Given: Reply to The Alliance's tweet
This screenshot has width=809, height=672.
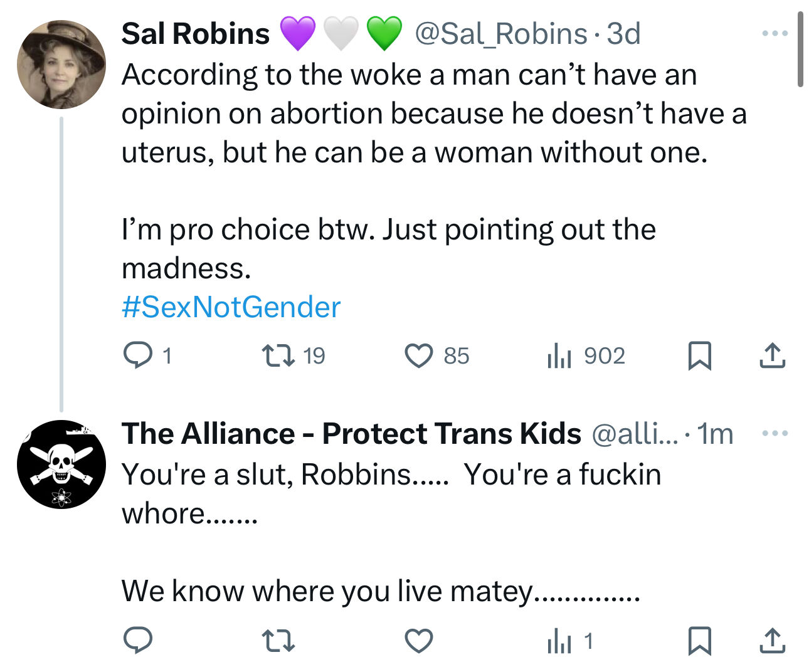Looking at the screenshot, I should pos(138,641).
